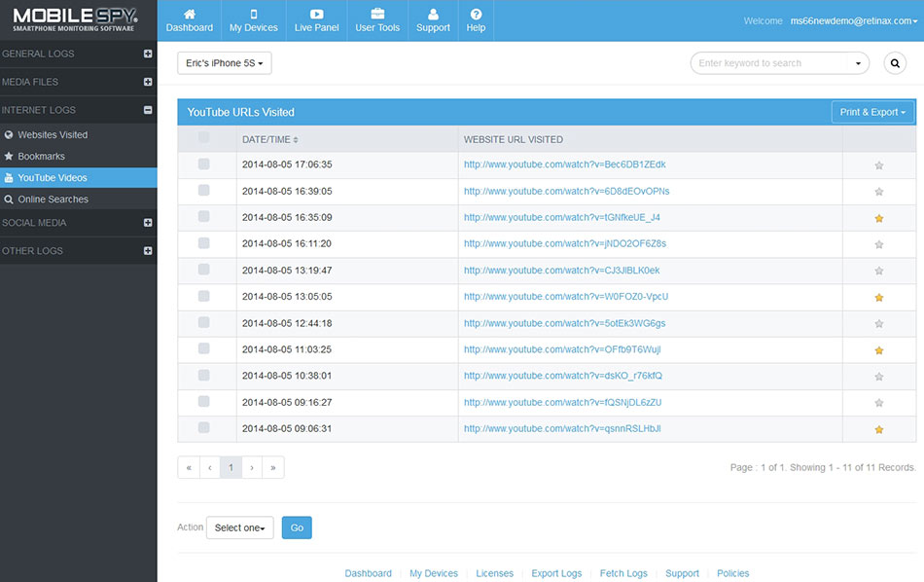Select Online Searches in sidebar
Viewport: 924px width, 582px height.
tap(53, 200)
